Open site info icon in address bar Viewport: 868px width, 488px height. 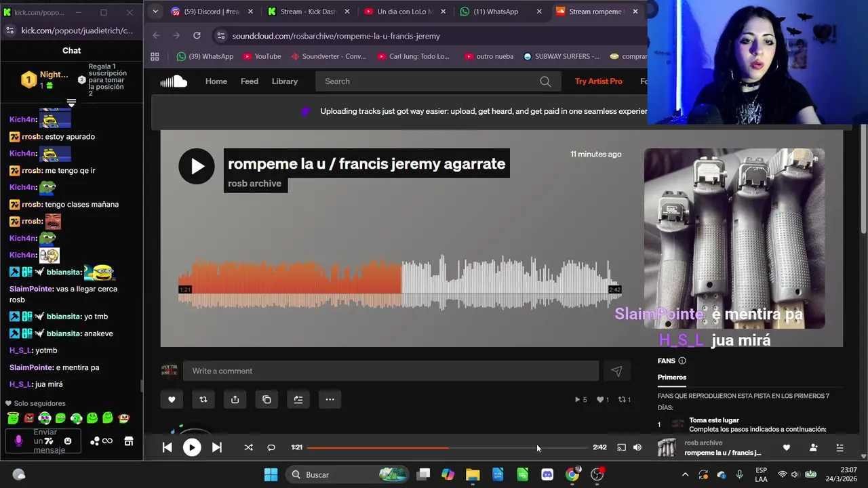click(x=220, y=36)
